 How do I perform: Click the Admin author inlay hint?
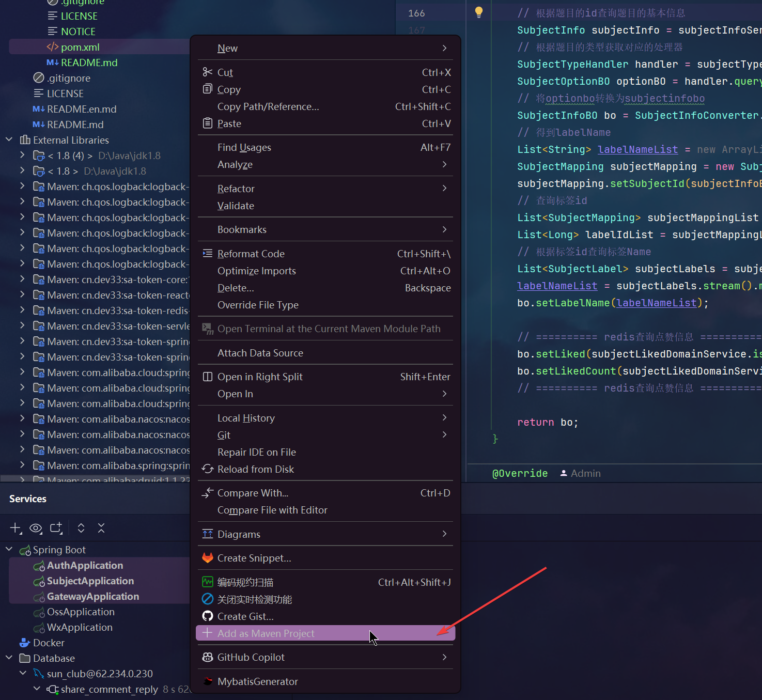click(581, 473)
